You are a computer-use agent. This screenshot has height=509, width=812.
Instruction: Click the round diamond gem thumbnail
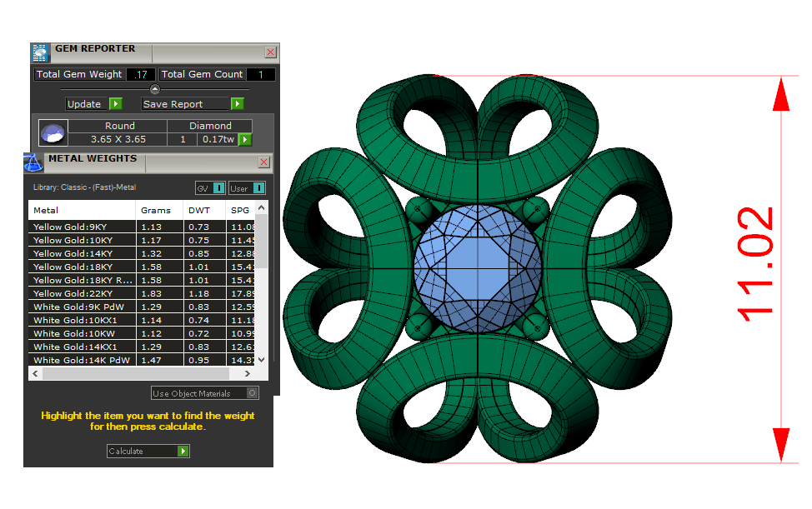tap(53, 133)
